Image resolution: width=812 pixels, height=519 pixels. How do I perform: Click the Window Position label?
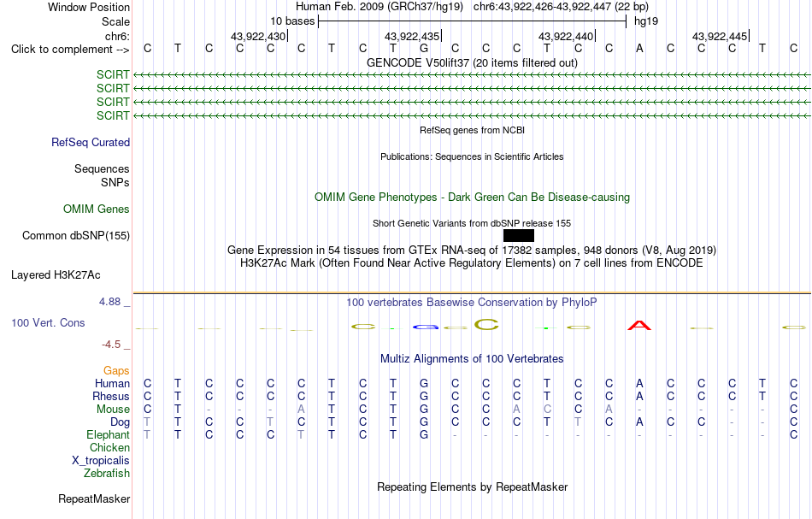pos(89,7)
